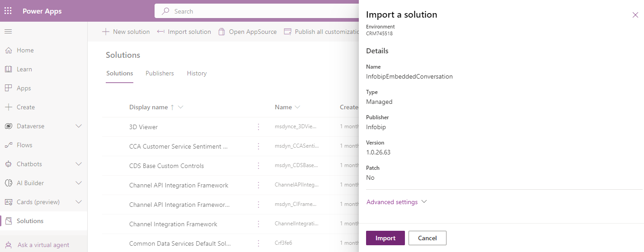Open Ask a virtual agent
The image size is (644, 252).
(x=43, y=245)
